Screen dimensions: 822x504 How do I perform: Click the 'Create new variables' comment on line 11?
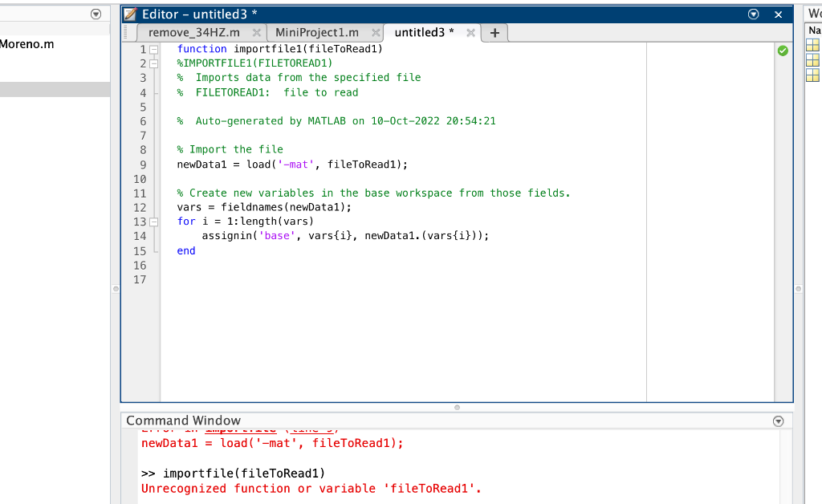(373, 193)
